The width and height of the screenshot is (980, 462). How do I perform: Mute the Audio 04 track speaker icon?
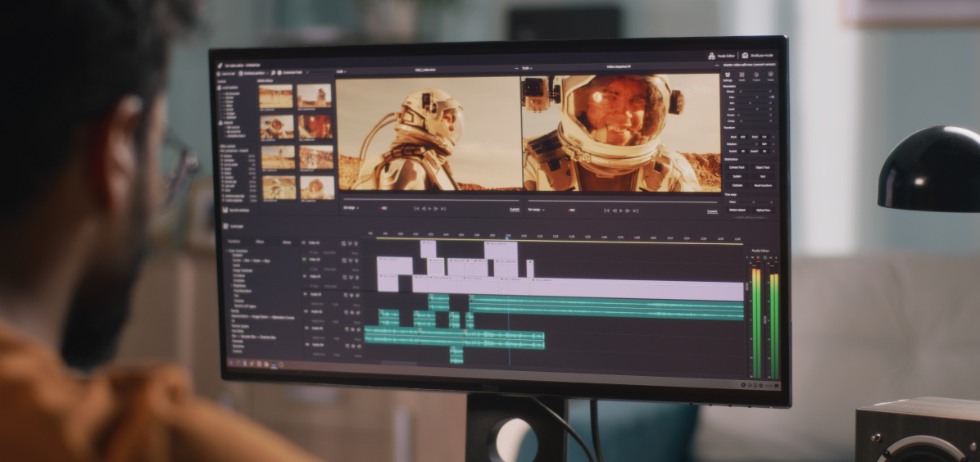[x=360, y=346]
